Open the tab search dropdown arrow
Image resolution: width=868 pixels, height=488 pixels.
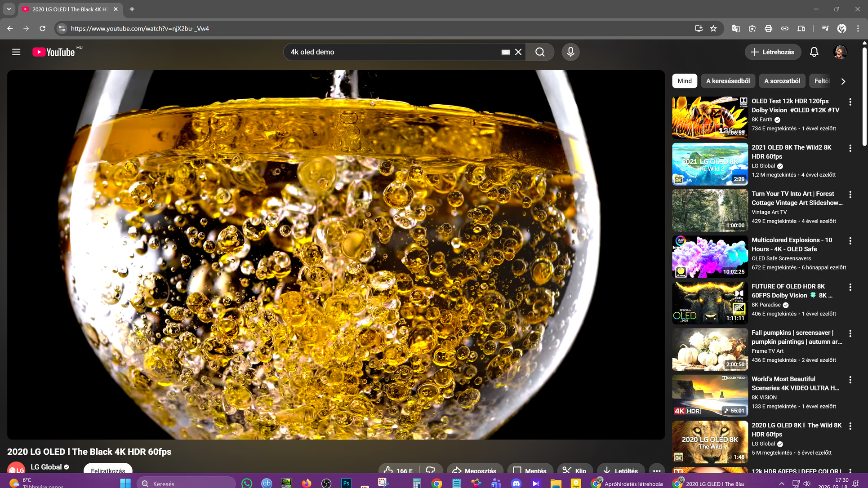[x=9, y=9]
